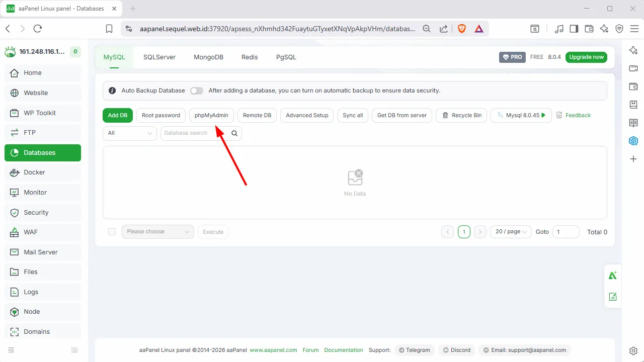Click the Goto page number field
This screenshot has width=644, height=362.
pos(566,232)
